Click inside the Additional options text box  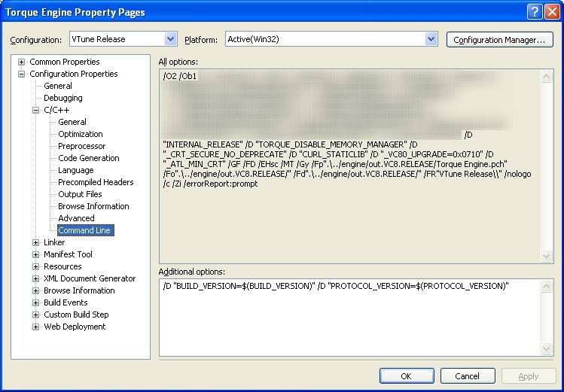tap(350, 316)
